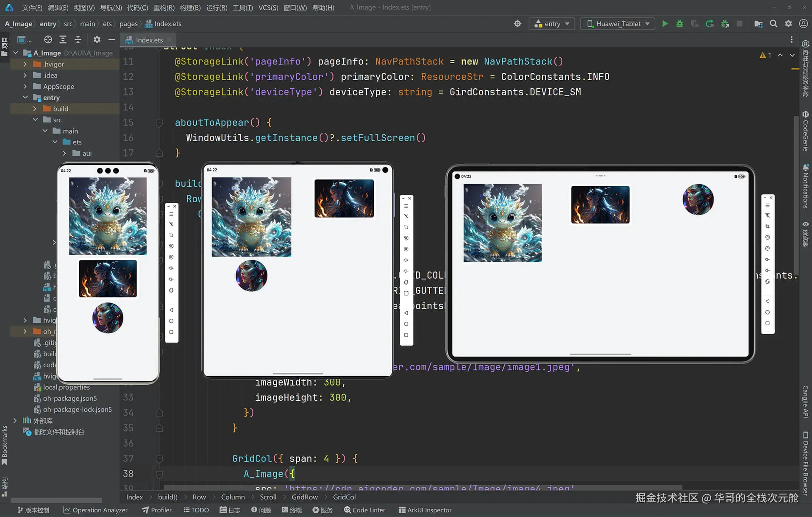The height and width of the screenshot is (517, 812).
Task: Click the hot reload icon in the toolbar
Action: (709, 24)
